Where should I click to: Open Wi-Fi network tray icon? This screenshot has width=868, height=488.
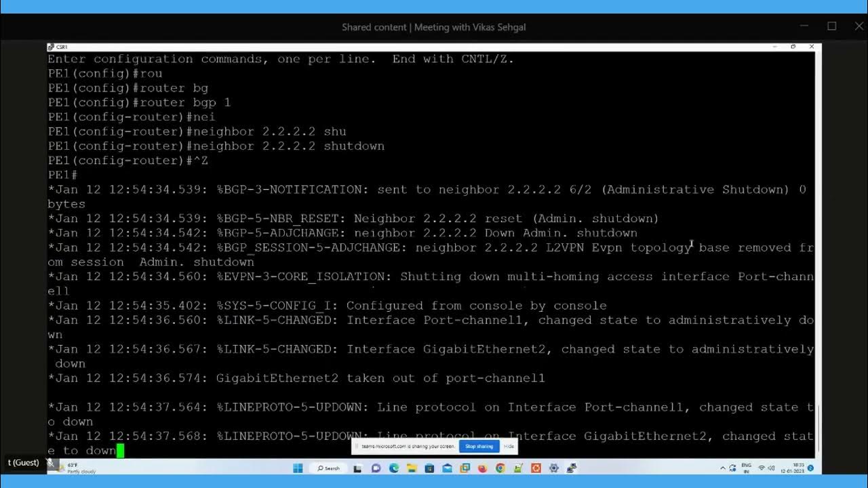coord(762,468)
